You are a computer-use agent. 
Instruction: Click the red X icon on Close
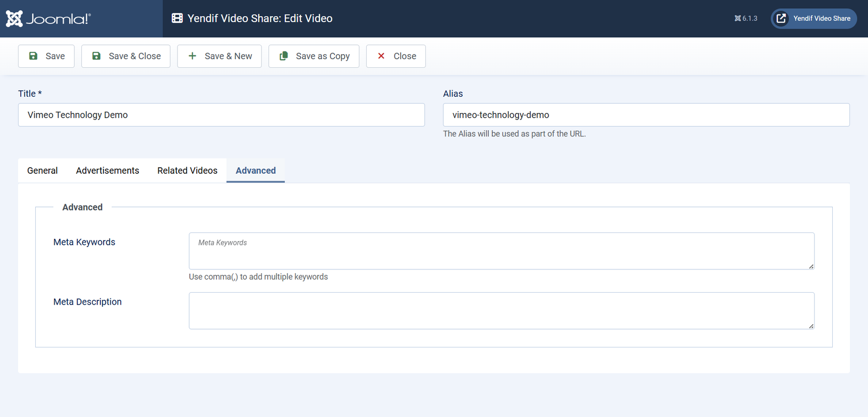(x=381, y=56)
